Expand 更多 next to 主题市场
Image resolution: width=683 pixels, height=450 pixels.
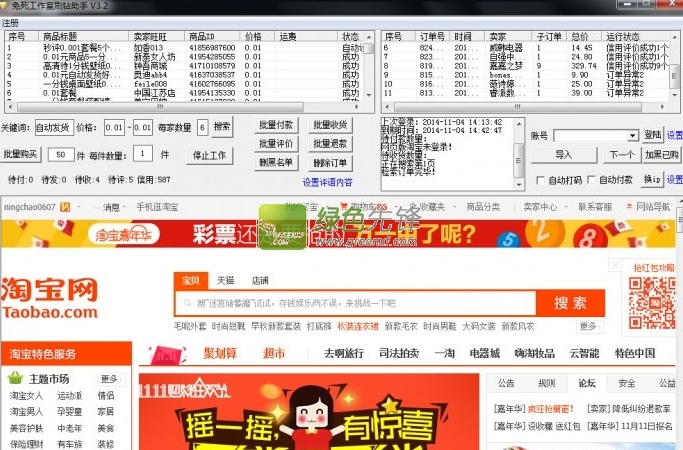[110, 379]
